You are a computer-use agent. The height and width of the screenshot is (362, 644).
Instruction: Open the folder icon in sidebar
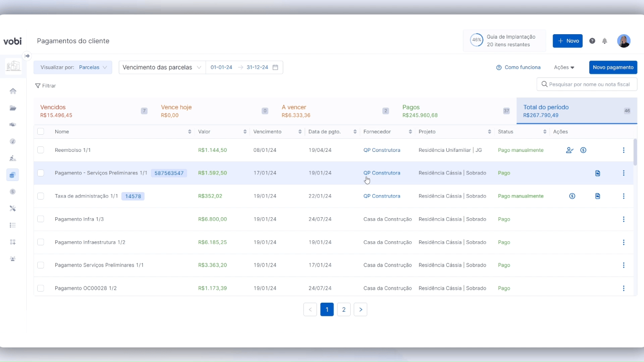13,108
